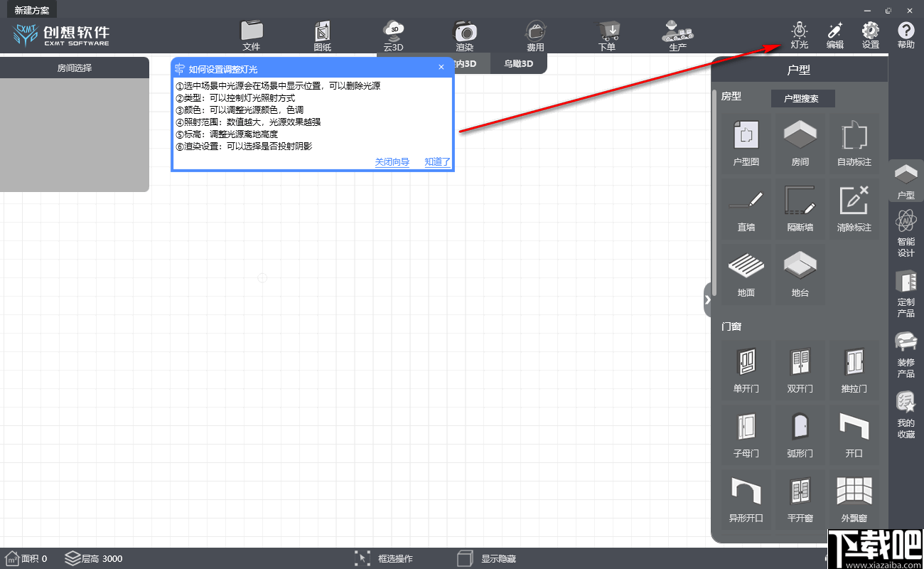Click the 新建方案 title tab
The height and width of the screenshot is (569, 924).
tap(32, 10)
